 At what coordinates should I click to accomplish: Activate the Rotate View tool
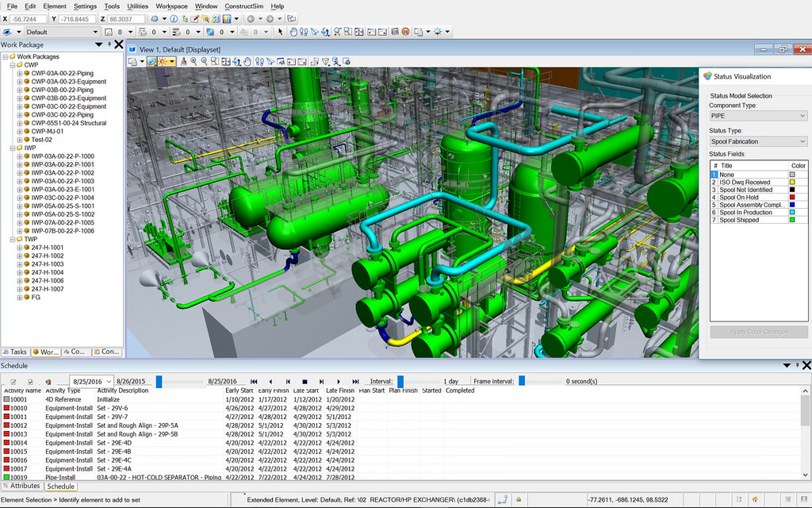[x=237, y=62]
